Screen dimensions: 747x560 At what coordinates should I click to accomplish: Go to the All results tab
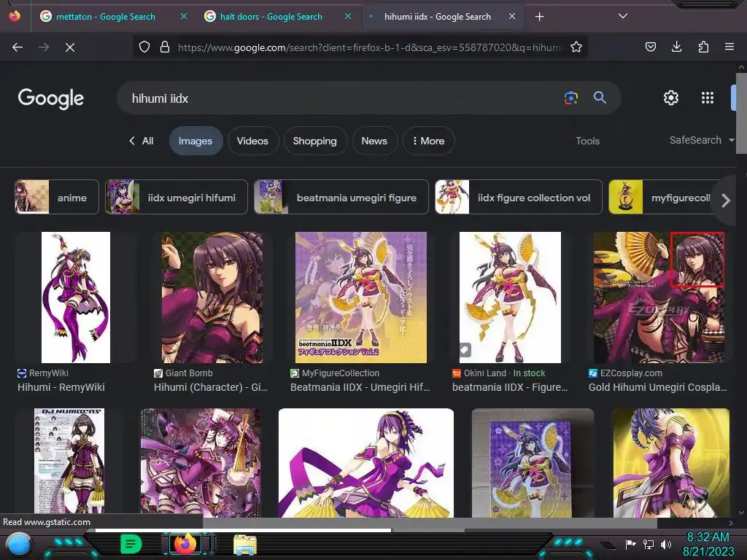142,141
